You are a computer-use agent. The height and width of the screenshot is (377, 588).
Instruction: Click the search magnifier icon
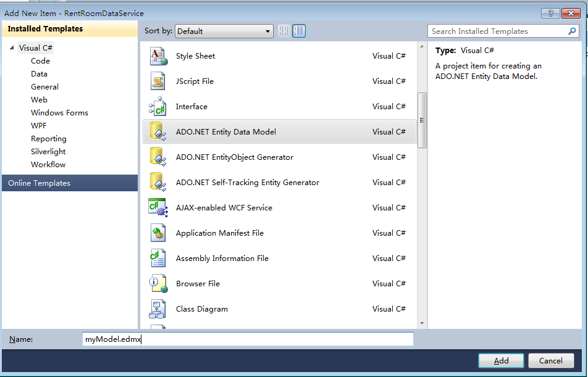tap(572, 31)
